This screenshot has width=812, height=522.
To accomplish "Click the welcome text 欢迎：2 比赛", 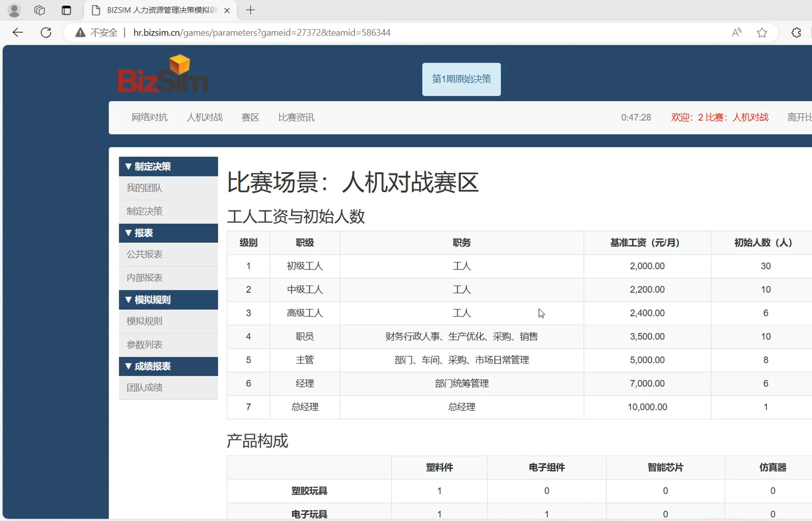I will point(719,117).
